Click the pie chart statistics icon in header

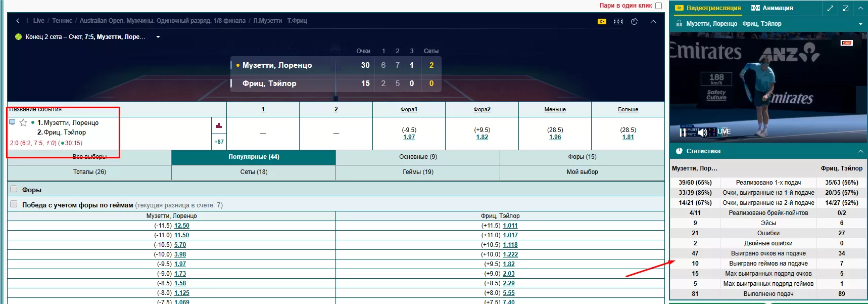[635, 22]
